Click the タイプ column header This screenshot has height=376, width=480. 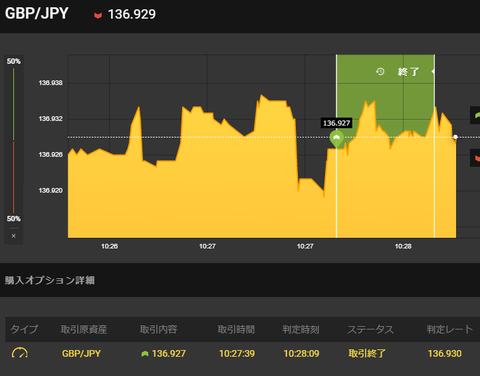pyautogui.click(x=24, y=329)
